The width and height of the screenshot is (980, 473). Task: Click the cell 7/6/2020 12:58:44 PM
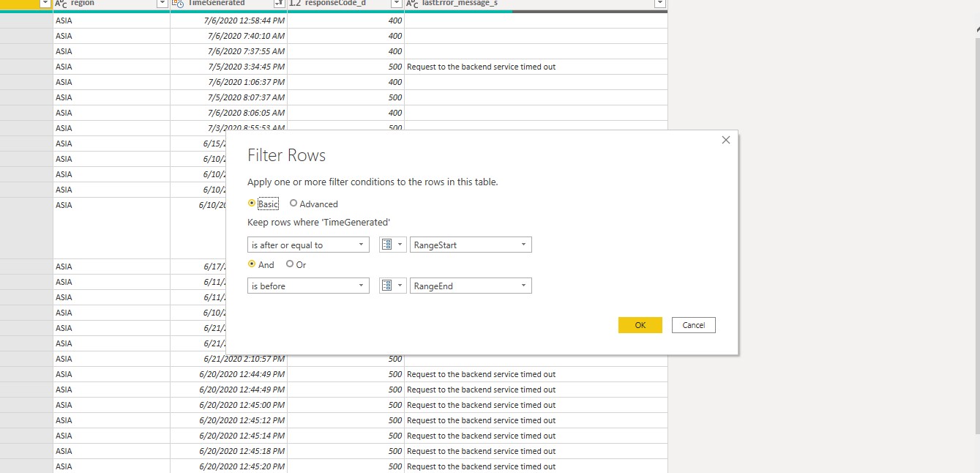click(228, 21)
